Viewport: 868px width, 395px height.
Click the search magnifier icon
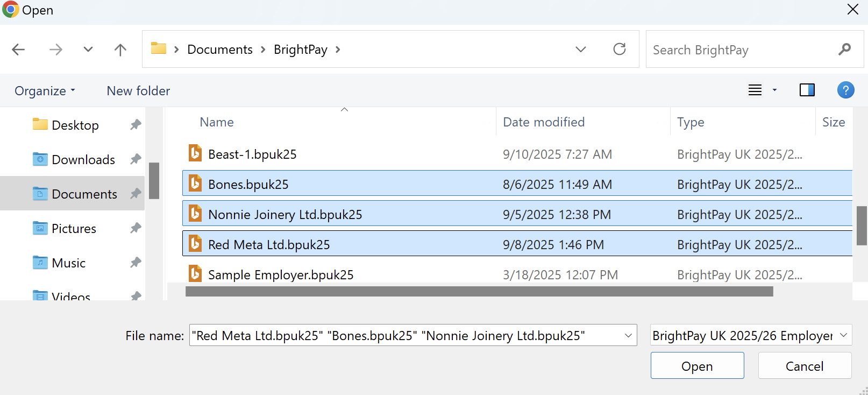[844, 50]
